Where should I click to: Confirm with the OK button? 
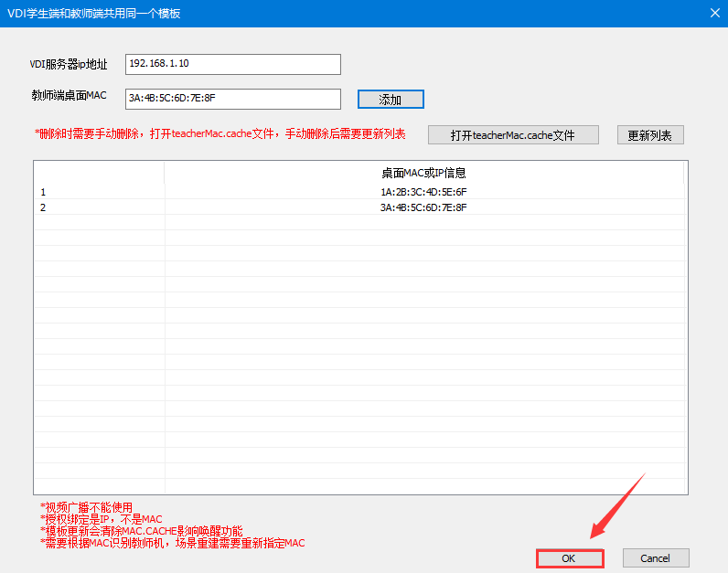tap(569, 558)
